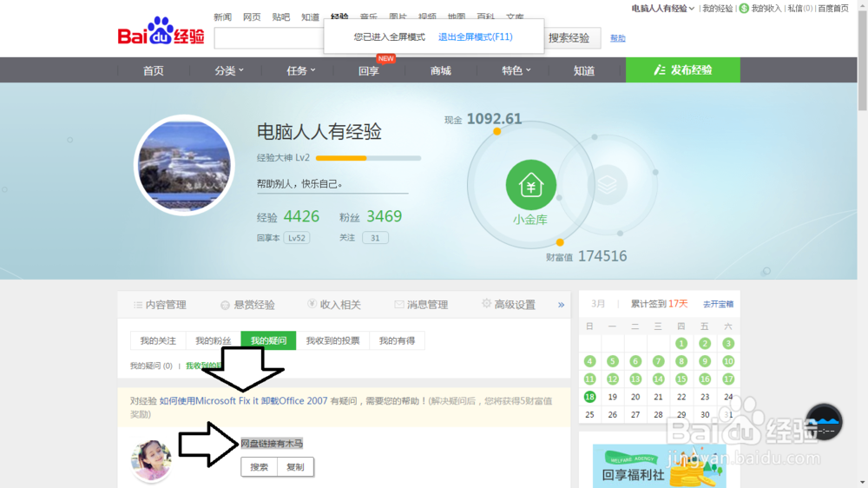
Task: Switch to 我的粉丝 tab
Action: tap(214, 340)
